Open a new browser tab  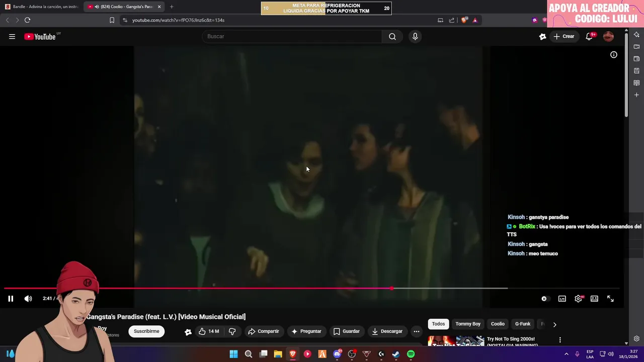[x=172, y=7]
